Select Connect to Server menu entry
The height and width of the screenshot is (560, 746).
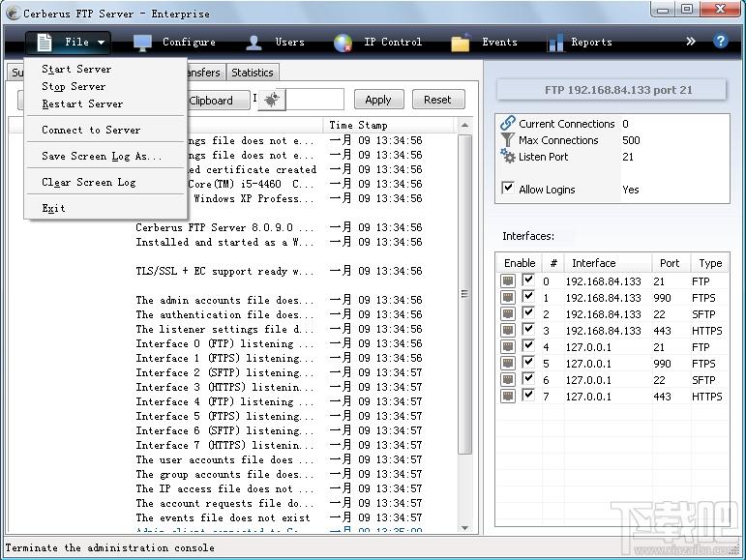coord(104,130)
